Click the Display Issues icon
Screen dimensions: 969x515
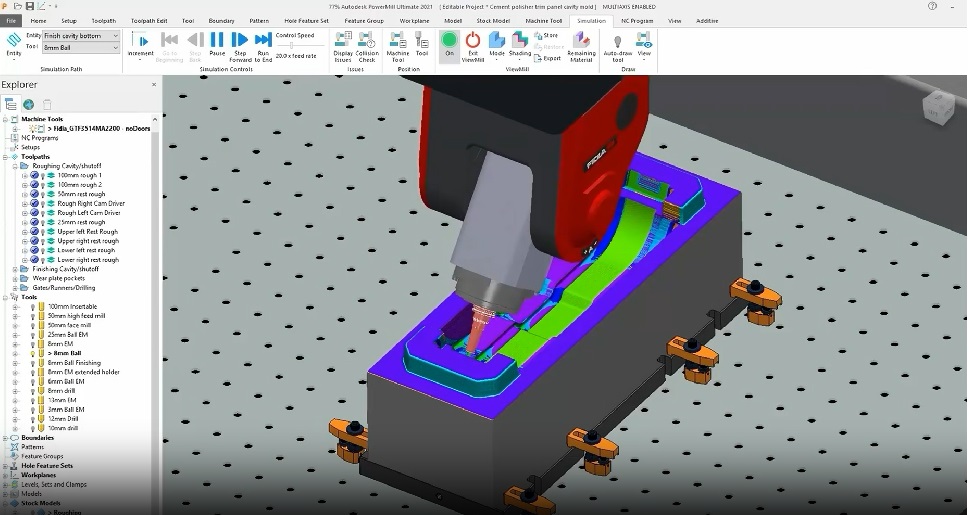343,45
